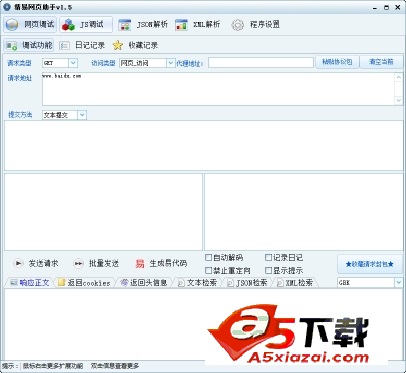Click the 生成易代码 button
The width and height of the screenshot is (406, 373).
(161, 263)
